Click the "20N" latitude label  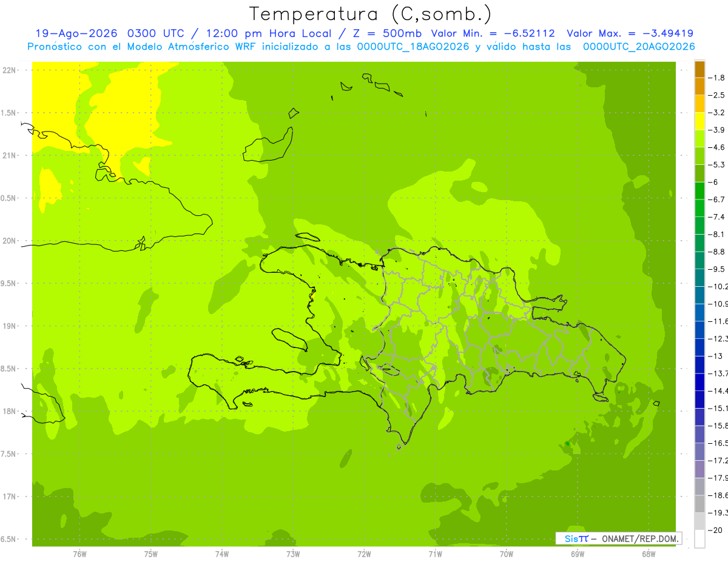(x=9, y=241)
